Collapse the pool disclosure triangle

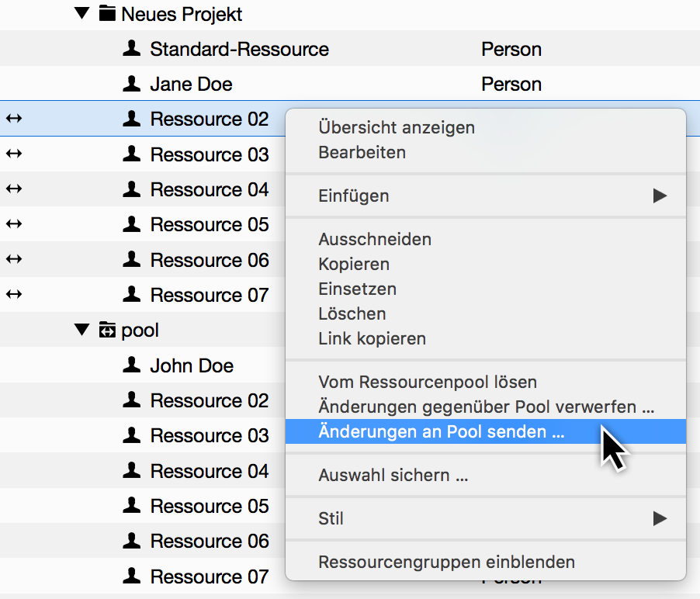point(82,329)
